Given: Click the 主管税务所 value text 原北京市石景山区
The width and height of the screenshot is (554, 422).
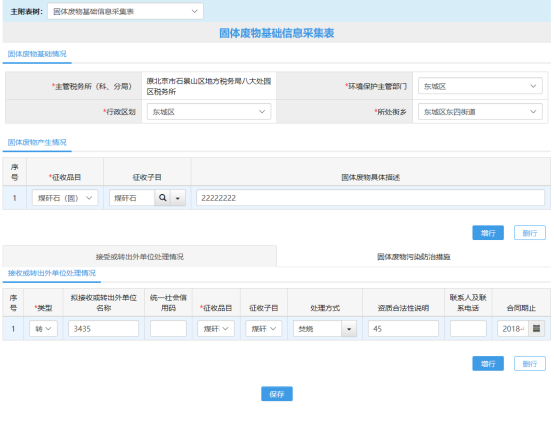Looking at the screenshot, I should [x=209, y=86].
